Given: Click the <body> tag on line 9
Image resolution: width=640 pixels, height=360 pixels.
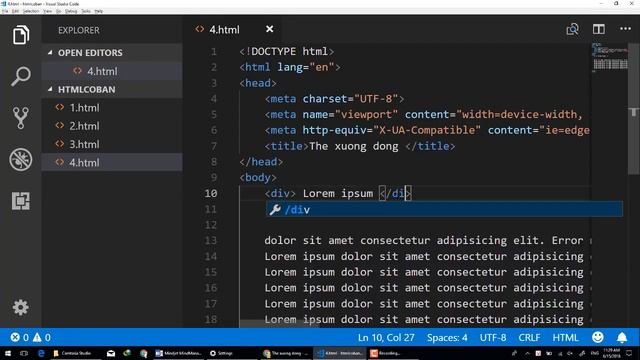Looking at the screenshot, I should 258,178.
